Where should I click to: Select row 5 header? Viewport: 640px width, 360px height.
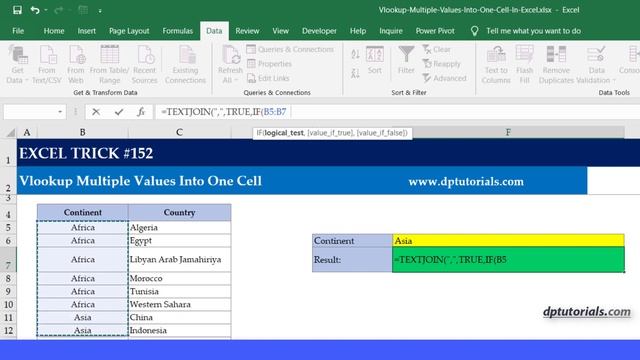point(8,227)
